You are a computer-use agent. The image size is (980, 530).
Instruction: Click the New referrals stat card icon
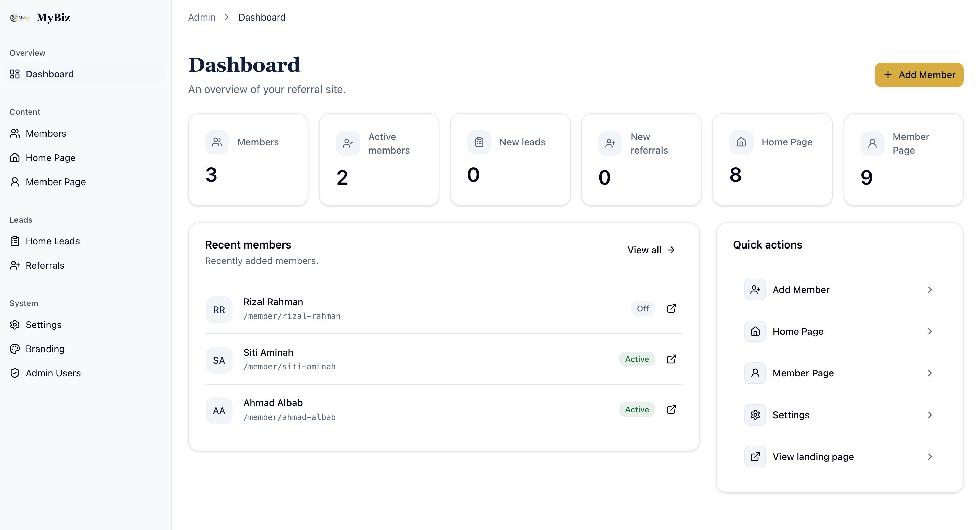(x=610, y=143)
